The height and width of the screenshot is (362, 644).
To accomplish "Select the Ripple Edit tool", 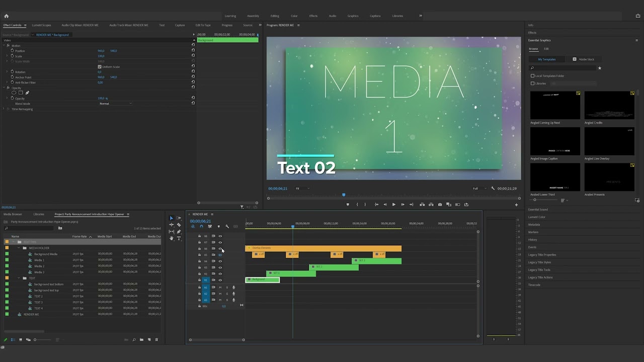I will (x=171, y=225).
